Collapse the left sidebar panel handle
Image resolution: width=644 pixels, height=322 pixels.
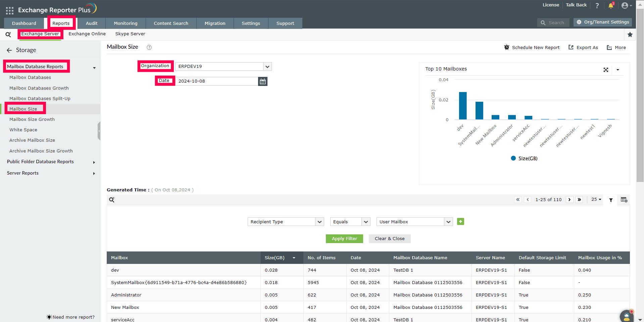99,131
